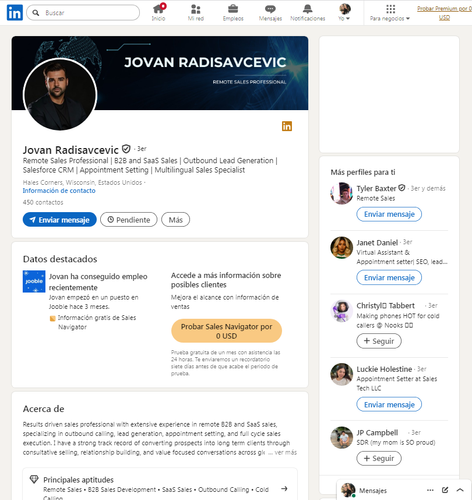Open Mensajes chat bar title
Viewport: 472px width, 500px height.
click(373, 490)
